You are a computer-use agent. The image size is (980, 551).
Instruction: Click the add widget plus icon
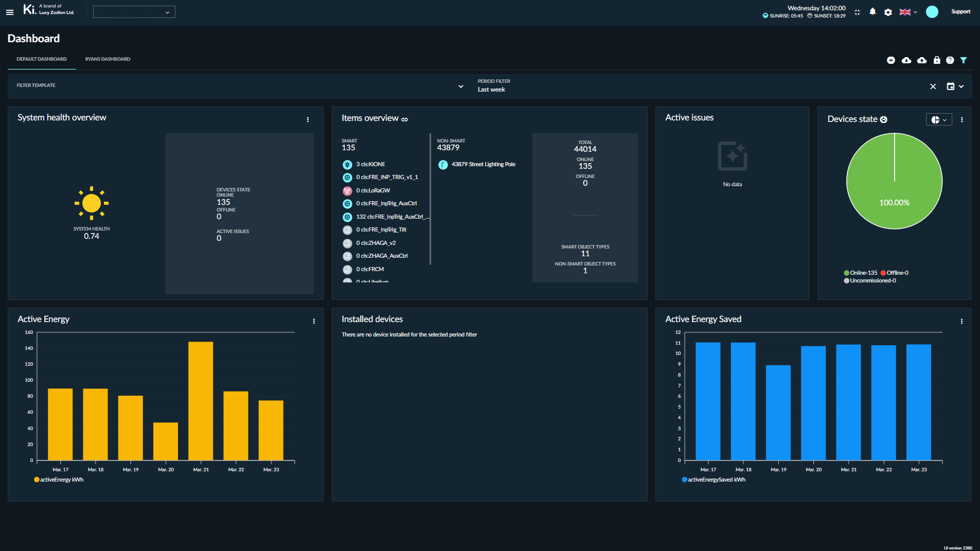[891, 60]
